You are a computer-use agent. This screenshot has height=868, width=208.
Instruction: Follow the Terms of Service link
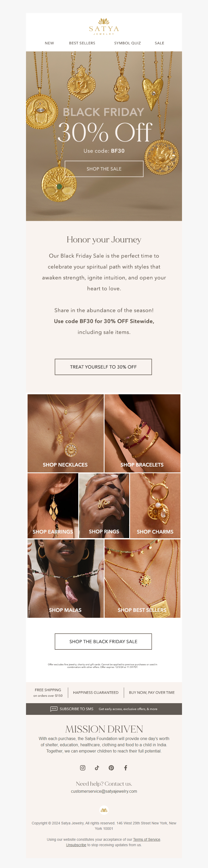(147, 839)
